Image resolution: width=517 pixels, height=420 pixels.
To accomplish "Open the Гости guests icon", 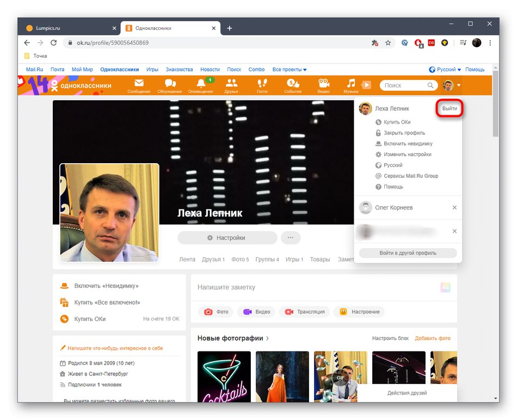I will 262,83.
